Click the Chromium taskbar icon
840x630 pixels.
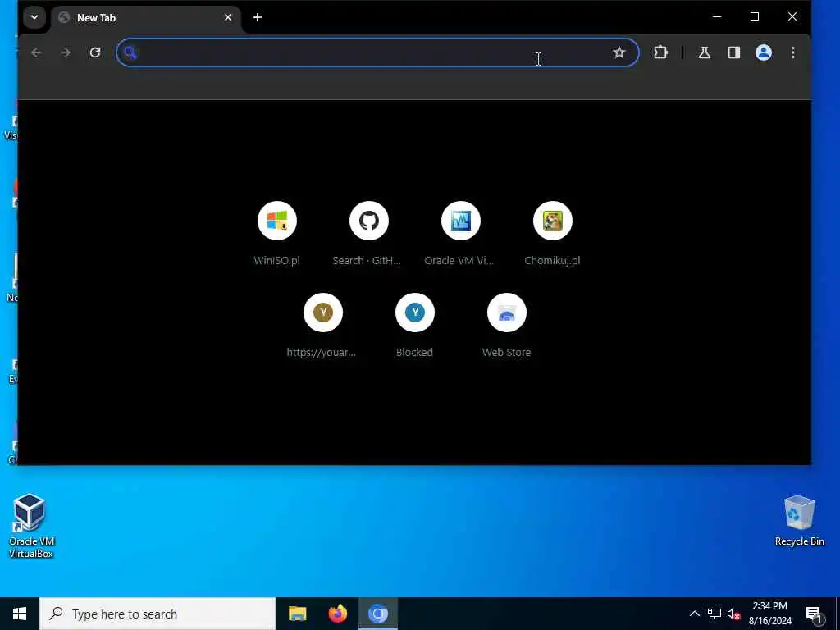(x=377, y=614)
